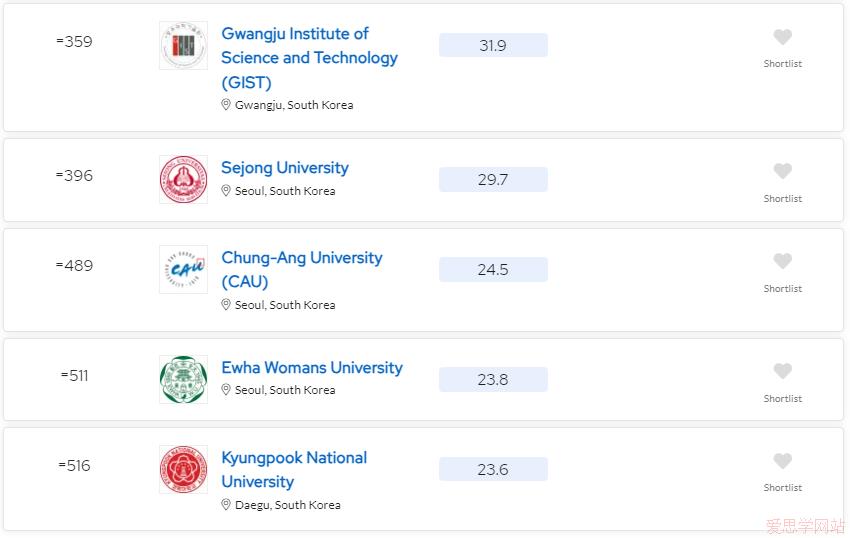The width and height of the screenshot is (850, 538).
Task: Open Gwangju Institute of Science and Technology link
Action: (x=310, y=58)
